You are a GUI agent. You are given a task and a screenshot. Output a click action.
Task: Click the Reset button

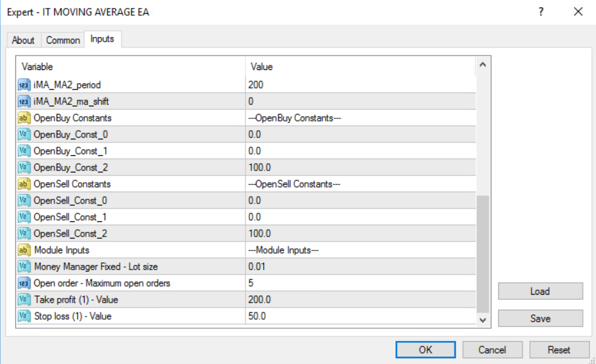[x=559, y=349]
